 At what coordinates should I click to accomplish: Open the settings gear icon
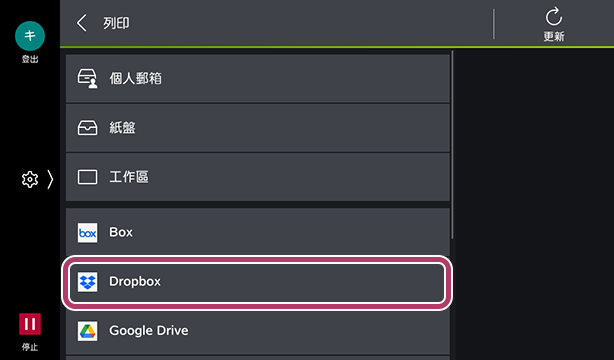30,179
